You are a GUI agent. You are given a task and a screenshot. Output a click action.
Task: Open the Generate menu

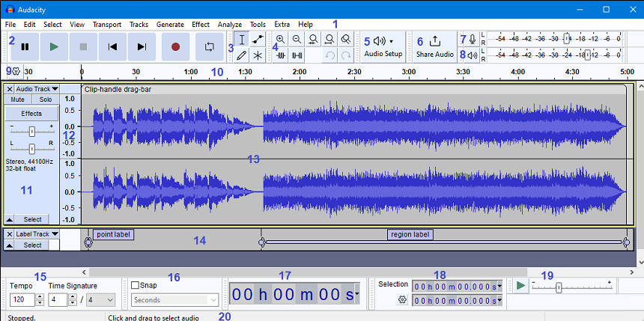170,24
